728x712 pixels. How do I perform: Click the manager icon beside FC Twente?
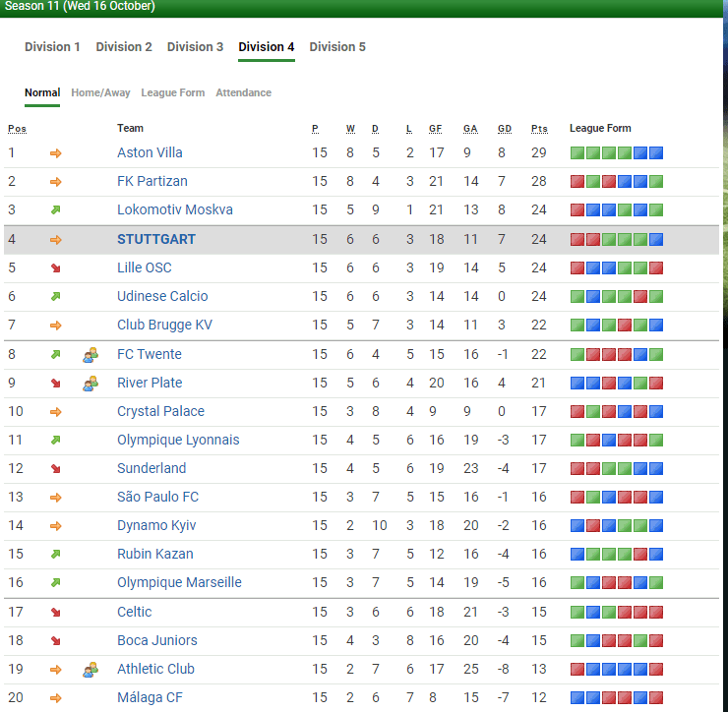click(91, 354)
